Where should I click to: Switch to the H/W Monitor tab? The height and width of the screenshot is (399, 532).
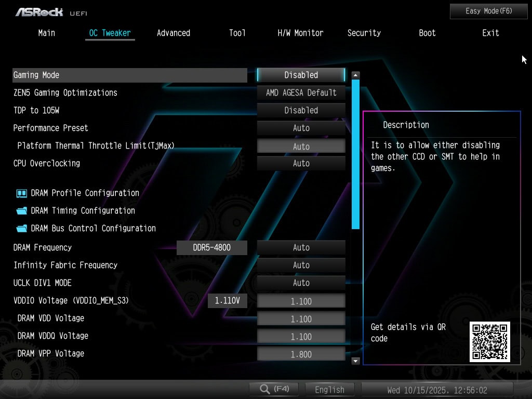[300, 33]
